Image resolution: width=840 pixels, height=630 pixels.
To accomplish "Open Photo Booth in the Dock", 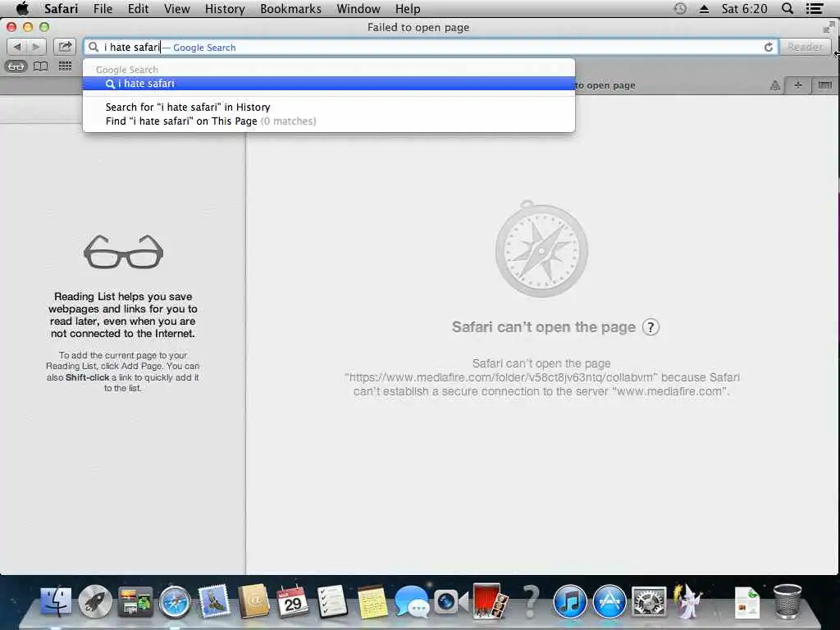I will click(x=491, y=601).
